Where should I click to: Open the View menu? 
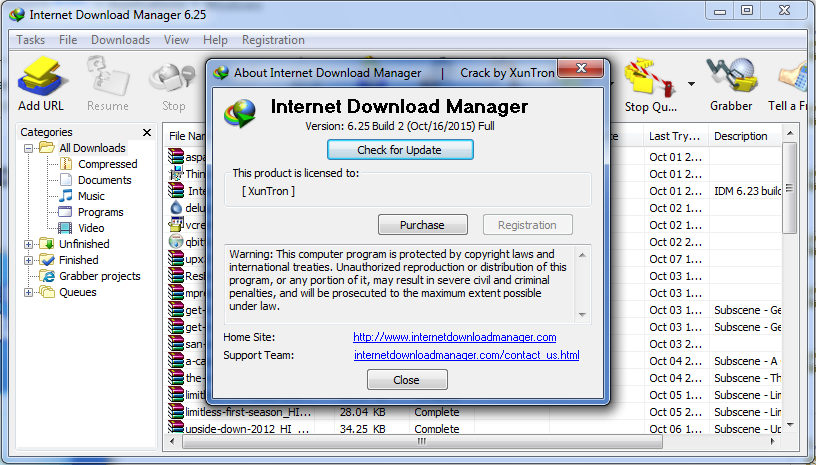coord(176,40)
